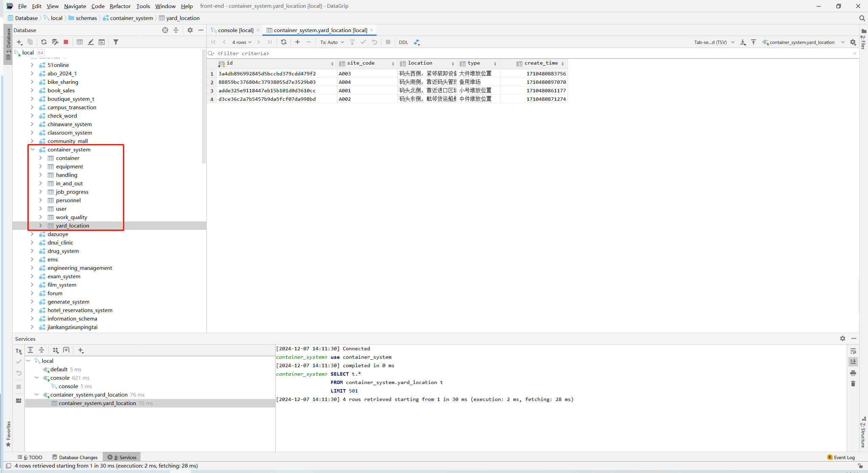Screen dimensions: 868x473
Task: Click the Add Row plus icon
Action: (x=297, y=42)
